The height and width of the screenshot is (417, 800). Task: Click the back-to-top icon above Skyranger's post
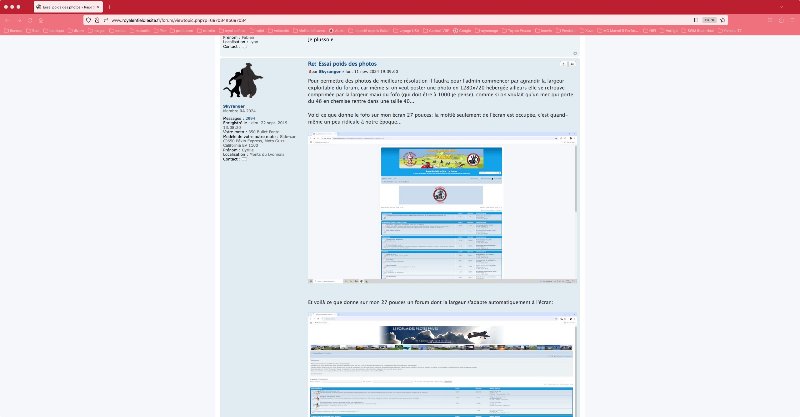[x=575, y=53]
